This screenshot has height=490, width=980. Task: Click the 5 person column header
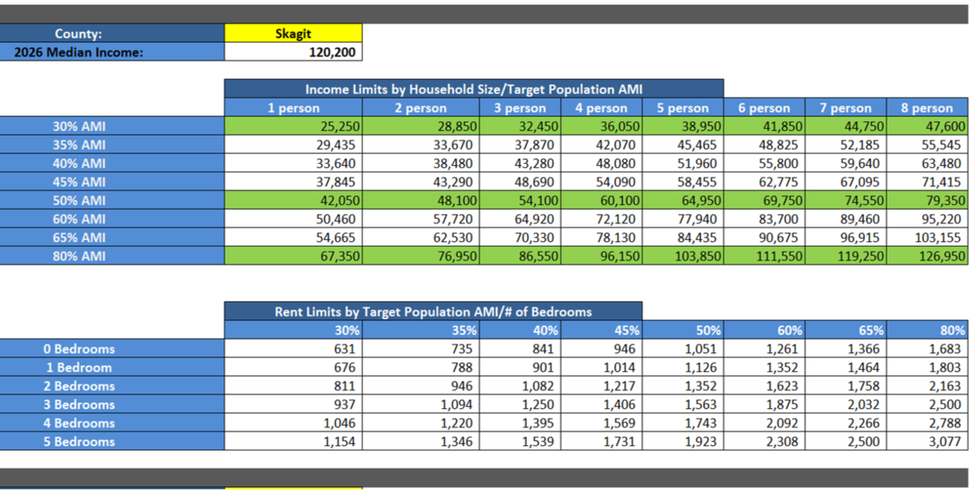(682, 107)
